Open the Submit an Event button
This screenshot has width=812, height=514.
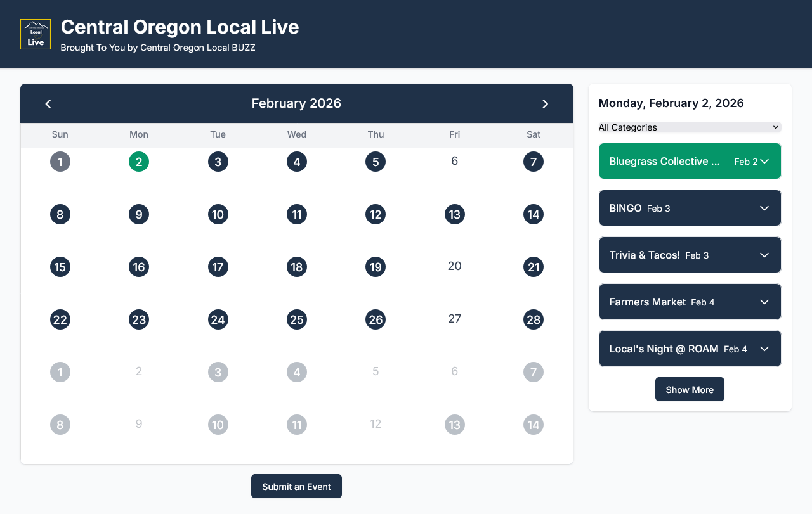296,486
